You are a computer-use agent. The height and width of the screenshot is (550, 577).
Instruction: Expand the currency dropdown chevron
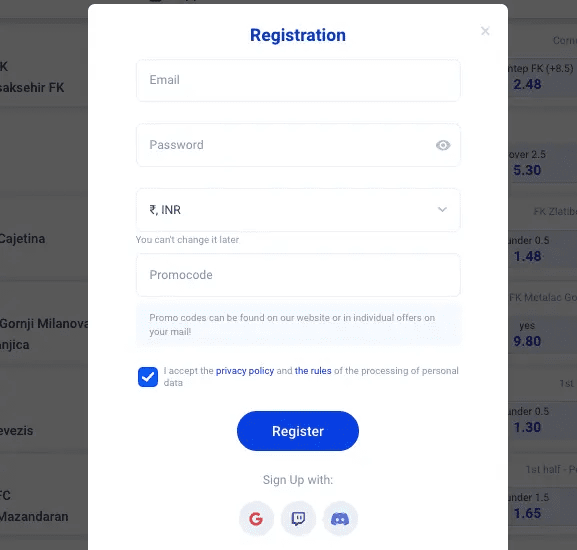pos(442,210)
